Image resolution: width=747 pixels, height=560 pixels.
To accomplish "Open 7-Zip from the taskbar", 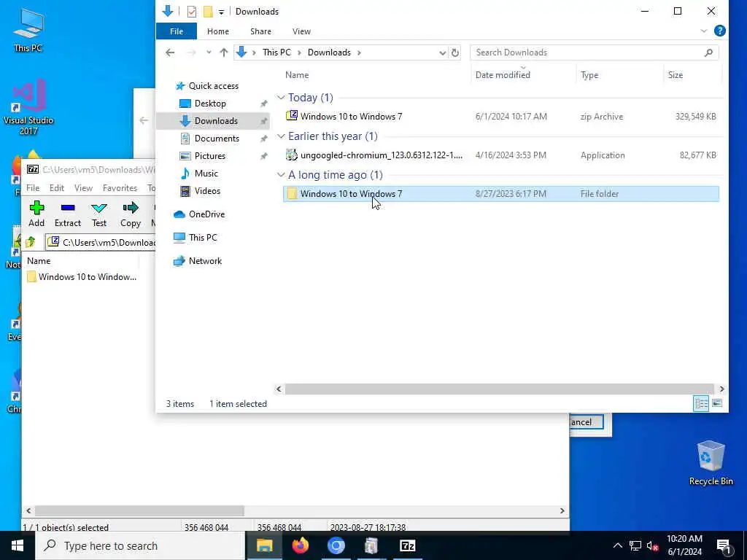I will (x=407, y=545).
